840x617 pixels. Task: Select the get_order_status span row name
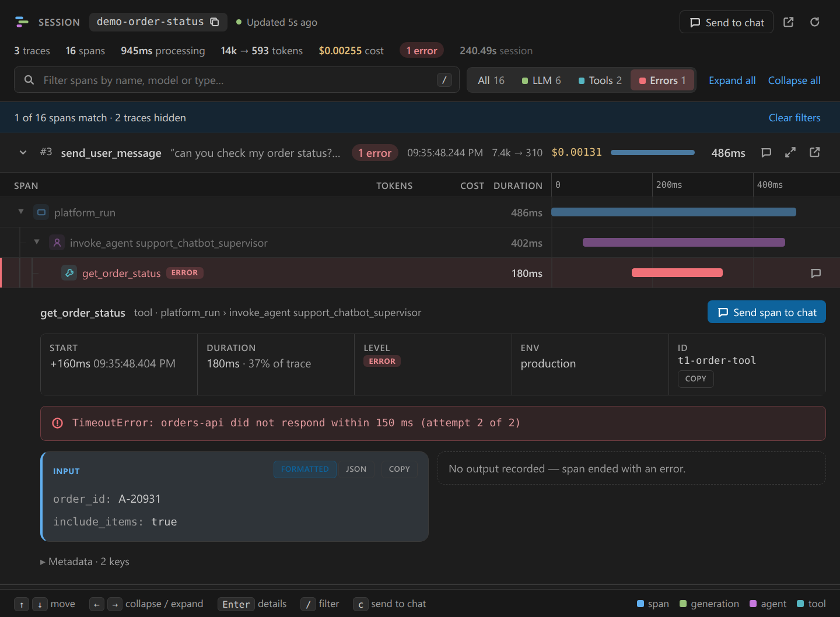(121, 274)
